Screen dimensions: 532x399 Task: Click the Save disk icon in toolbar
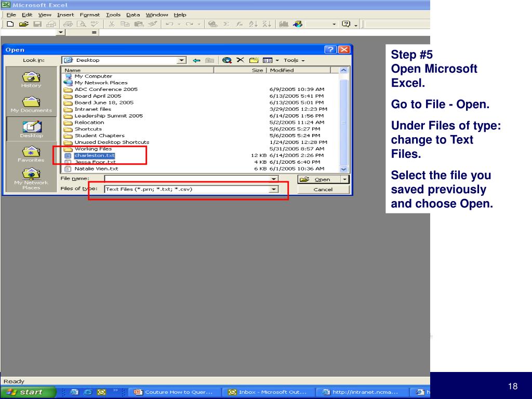[37, 24]
